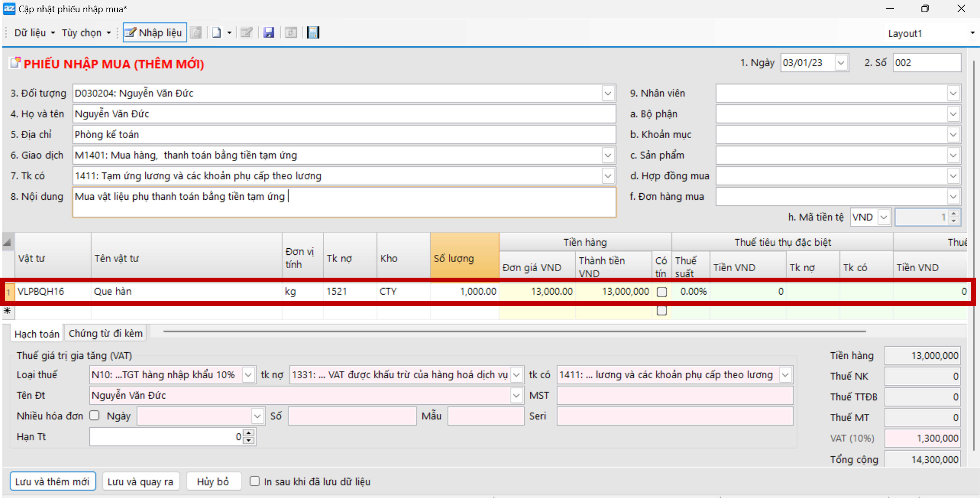The width and height of the screenshot is (980, 498).
Task: Open the Loại thuế dropdown list
Action: [248, 375]
